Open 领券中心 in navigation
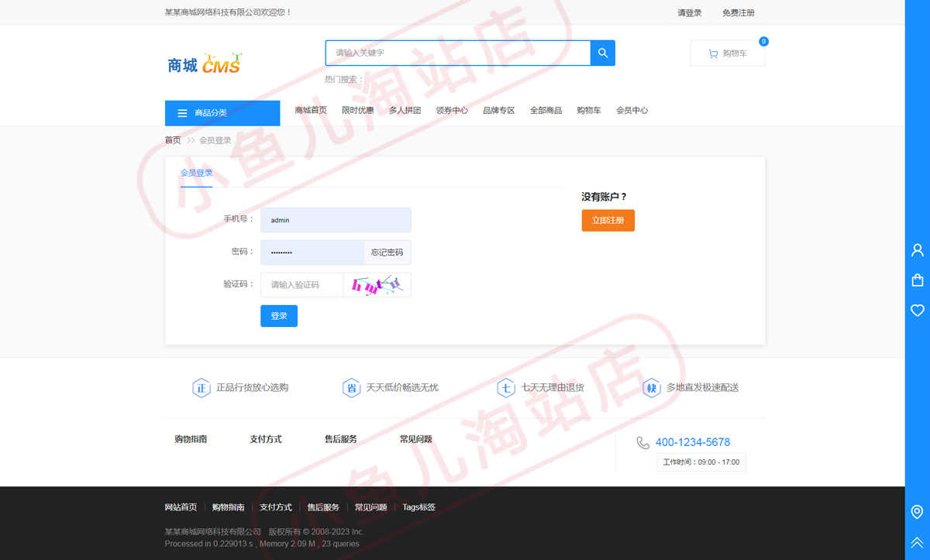 pos(452,111)
